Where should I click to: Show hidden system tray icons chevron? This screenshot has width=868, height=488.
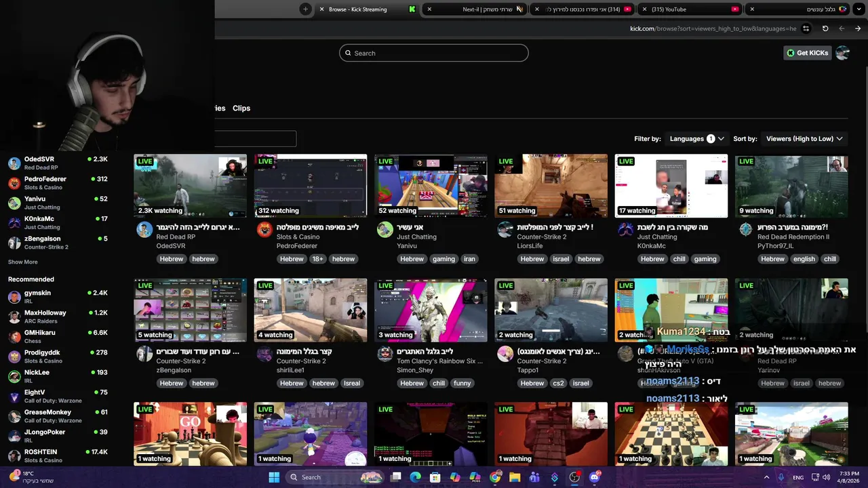[x=767, y=477]
